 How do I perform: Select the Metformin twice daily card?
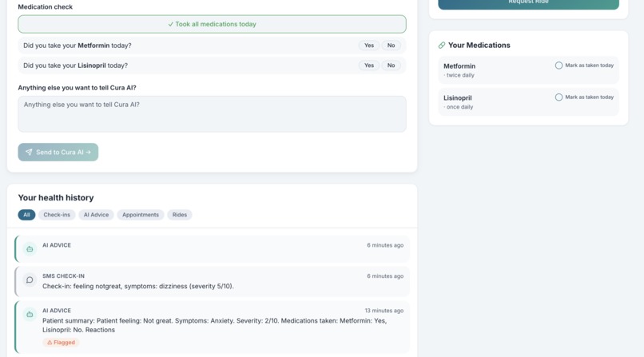[x=529, y=70]
